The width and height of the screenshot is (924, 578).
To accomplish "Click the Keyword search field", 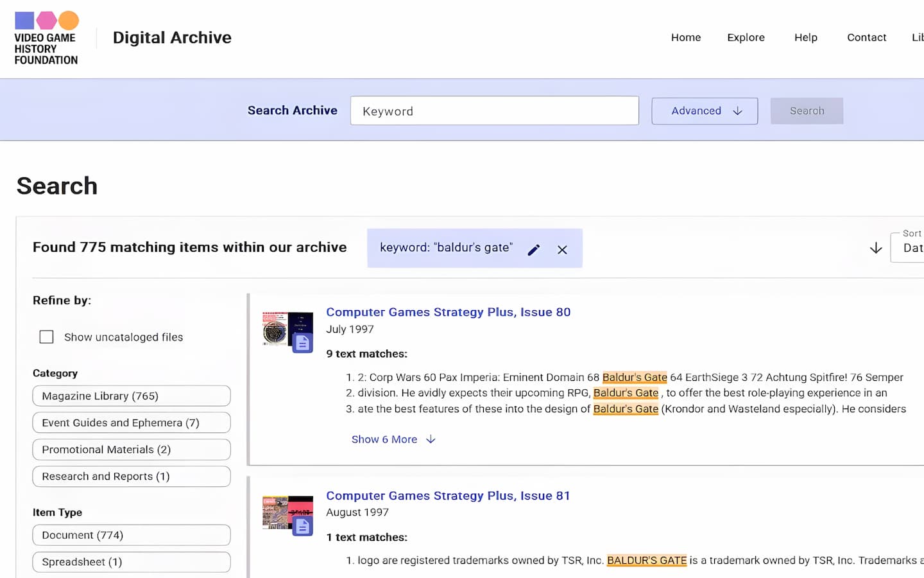I will click(494, 111).
